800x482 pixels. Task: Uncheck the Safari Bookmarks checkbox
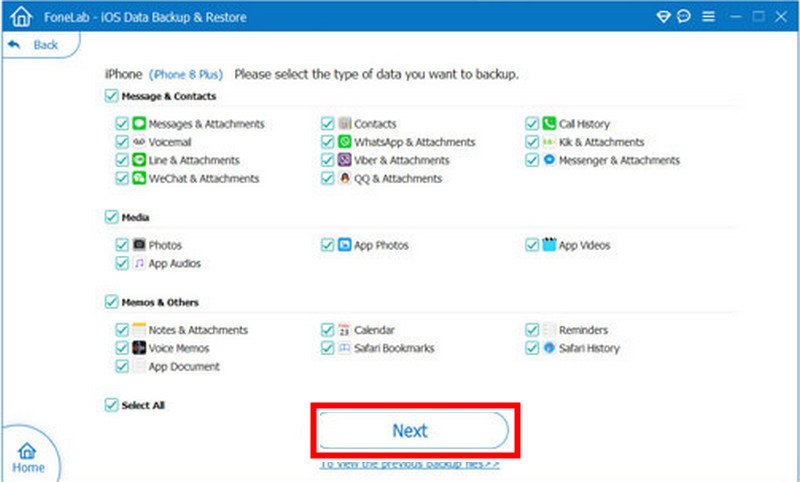tap(328, 348)
